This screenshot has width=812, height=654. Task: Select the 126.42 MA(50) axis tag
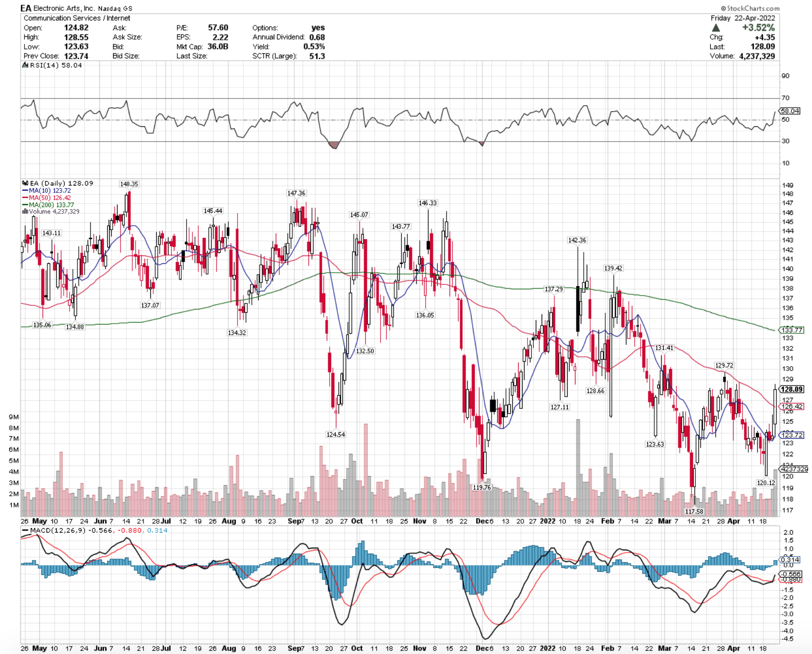(792, 406)
